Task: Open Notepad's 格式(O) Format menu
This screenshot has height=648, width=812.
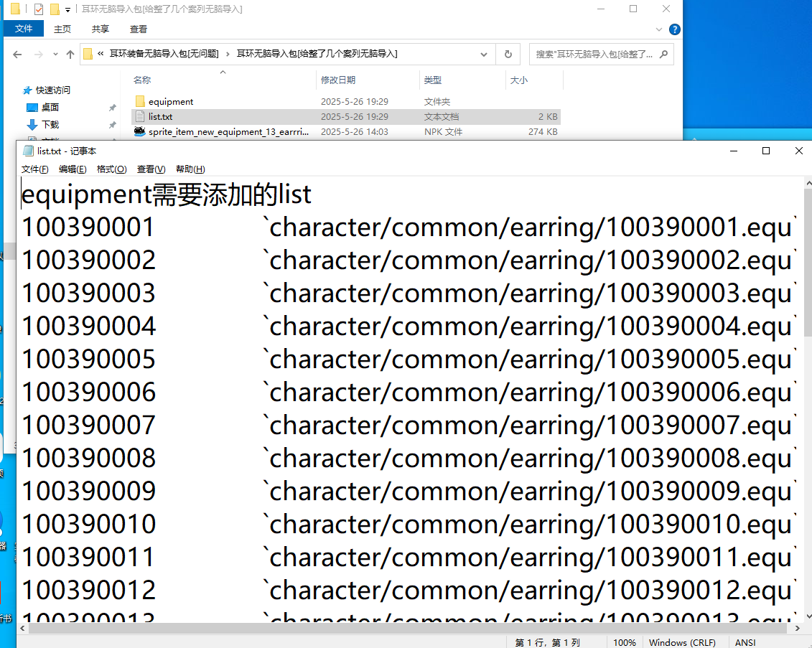Action: pyautogui.click(x=111, y=169)
